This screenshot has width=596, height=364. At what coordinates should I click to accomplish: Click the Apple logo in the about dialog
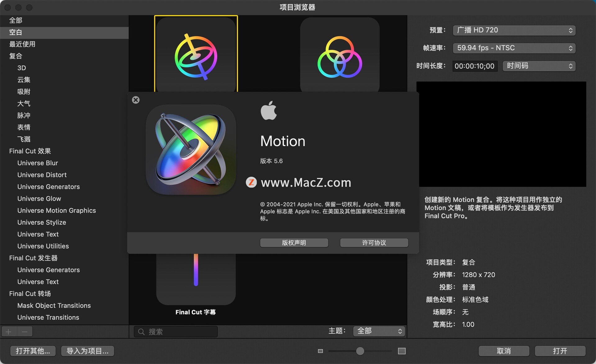coord(269,111)
